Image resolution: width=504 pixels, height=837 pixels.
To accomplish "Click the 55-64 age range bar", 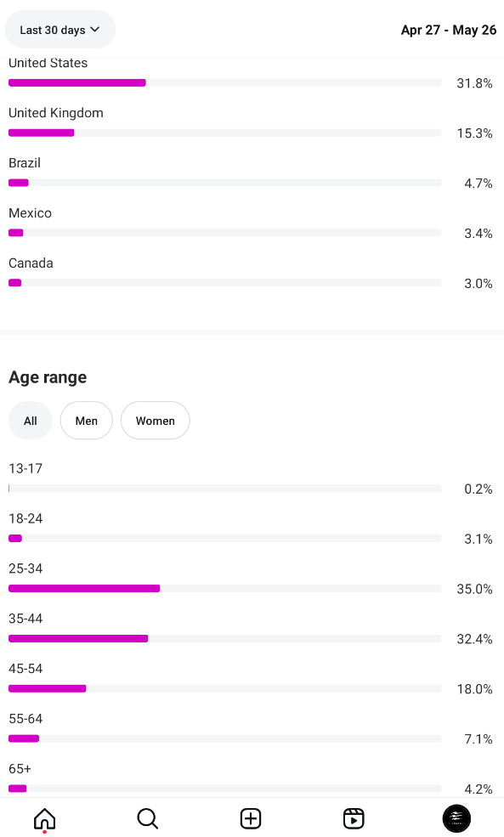I will 224,738.
